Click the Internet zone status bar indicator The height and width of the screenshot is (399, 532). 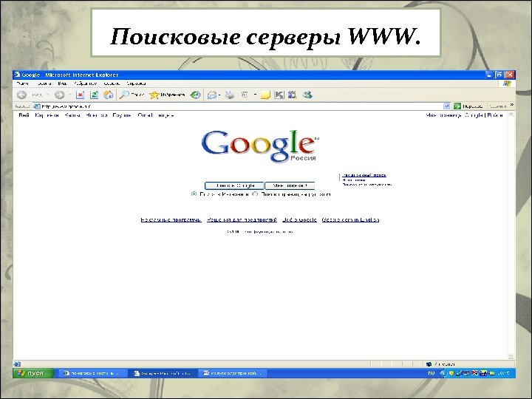click(441, 364)
